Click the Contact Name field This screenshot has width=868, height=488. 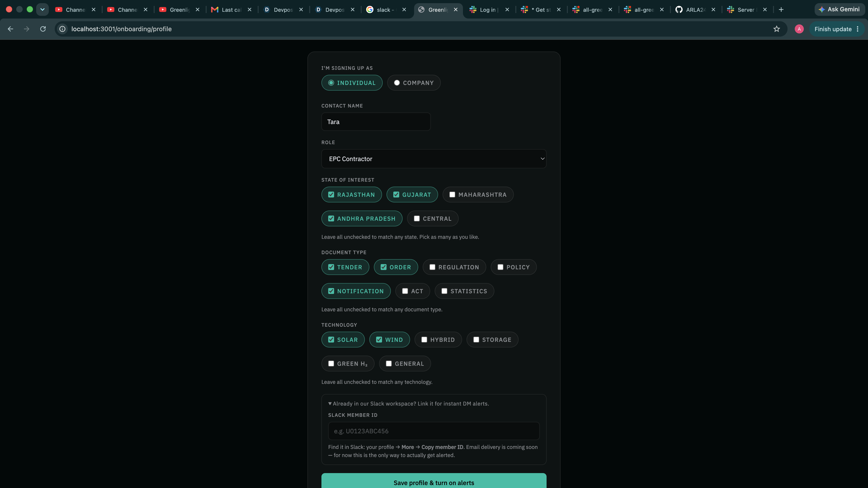coord(376,122)
